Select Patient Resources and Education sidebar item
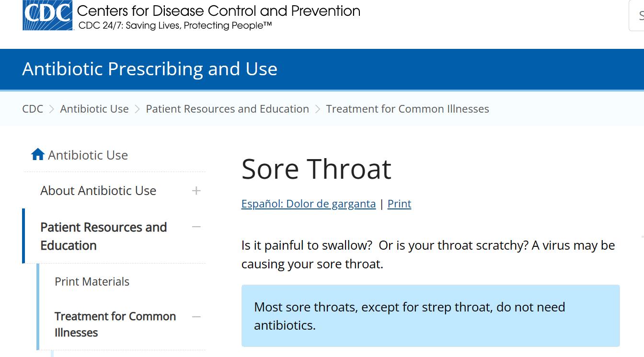The image size is (644, 357). click(103, 236)
